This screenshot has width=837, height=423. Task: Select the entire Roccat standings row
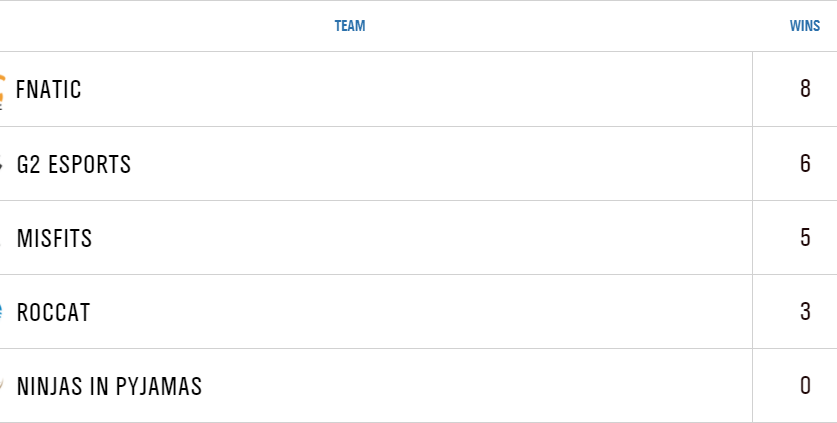click(x=400, y=312)
